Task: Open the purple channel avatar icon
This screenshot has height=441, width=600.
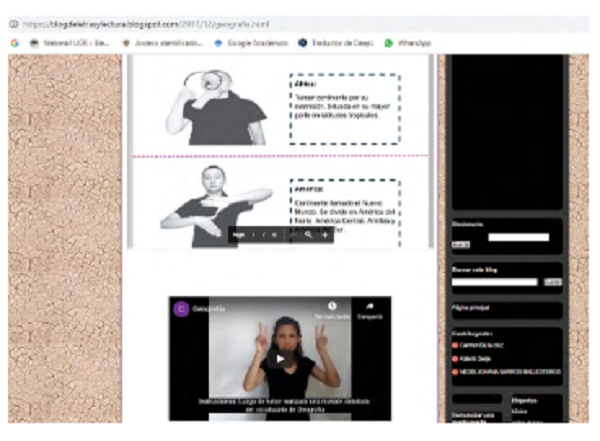Action: pos(182,309)
